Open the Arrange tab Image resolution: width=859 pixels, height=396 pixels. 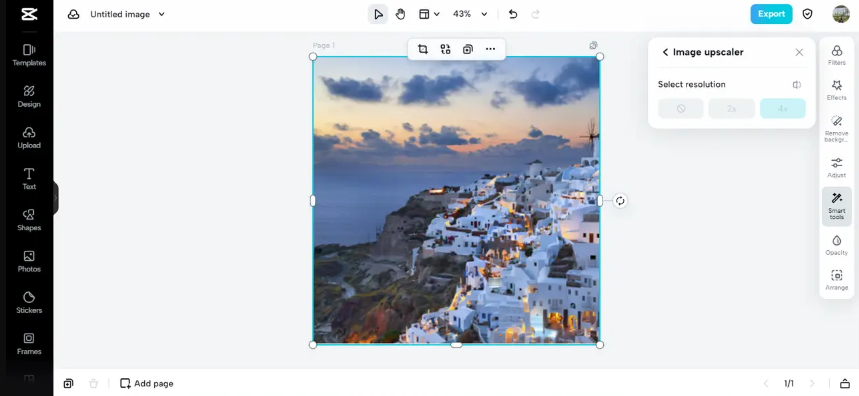(837, 280)
